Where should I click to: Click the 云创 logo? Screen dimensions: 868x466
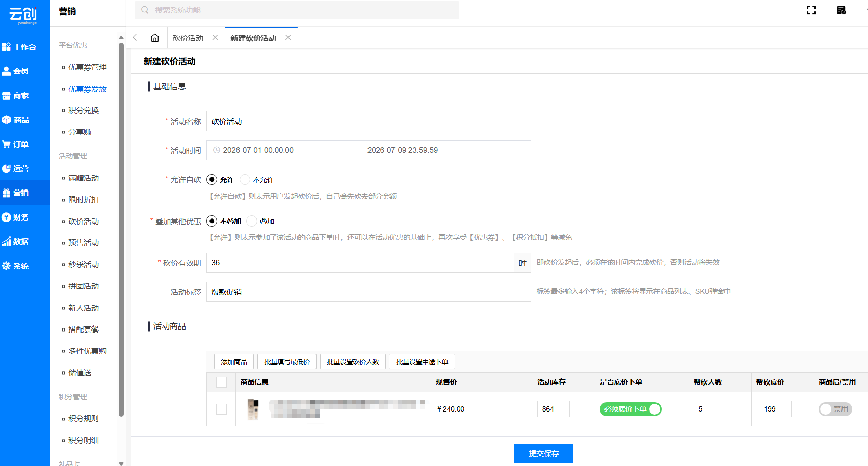[23, 15]
